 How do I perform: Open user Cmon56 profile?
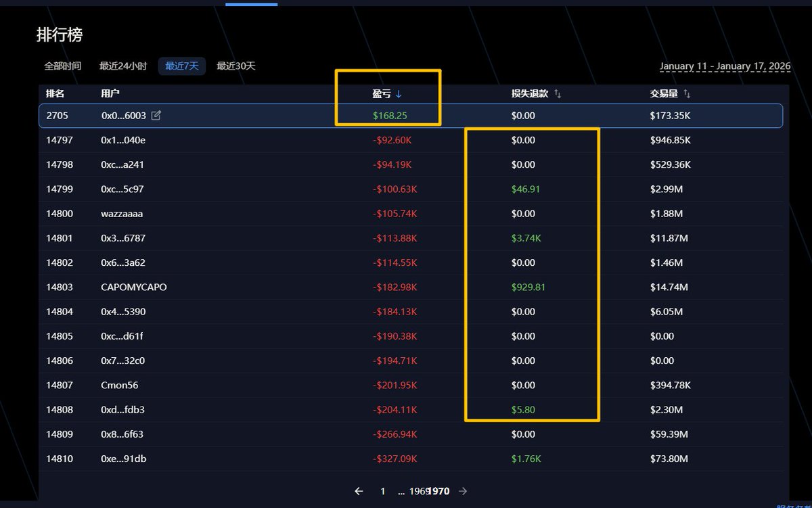(120, 385)
